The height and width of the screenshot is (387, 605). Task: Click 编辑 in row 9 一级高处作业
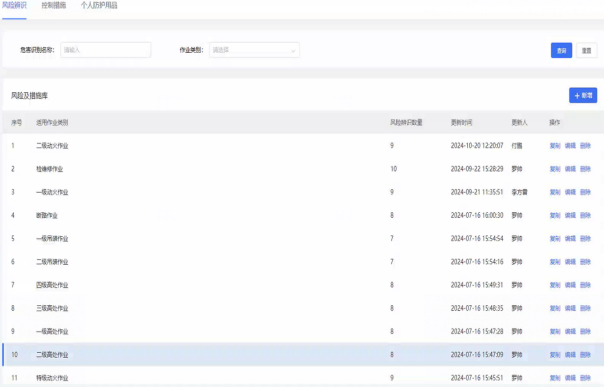[x=570, y=331]
